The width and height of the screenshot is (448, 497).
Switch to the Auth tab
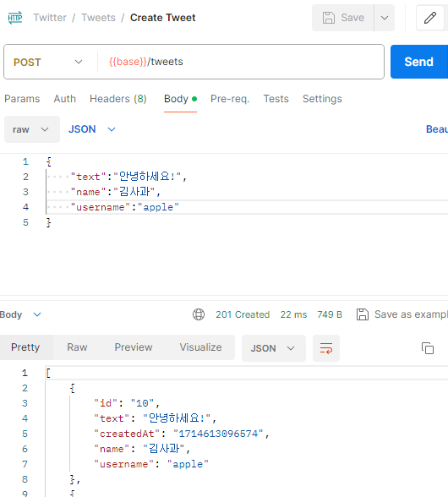point(65,99)
